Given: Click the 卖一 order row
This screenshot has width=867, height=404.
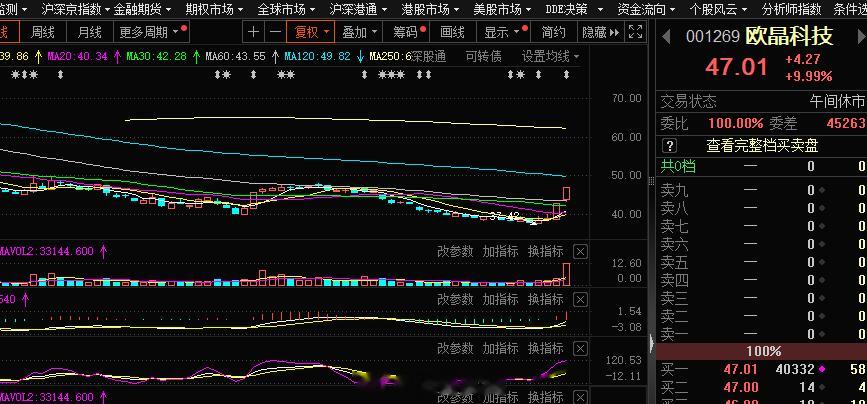Looking at the screenshot, I should pos(761,334).
